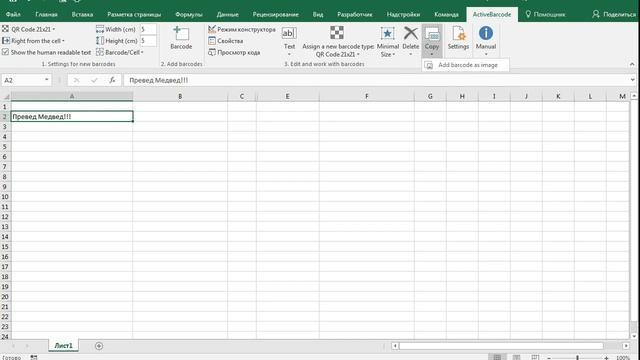Image resolution: width=640 pixels, height=360 pixels.
Task: Click Поделиться share button
Action: pyautogui.click(x=614, y=14)
